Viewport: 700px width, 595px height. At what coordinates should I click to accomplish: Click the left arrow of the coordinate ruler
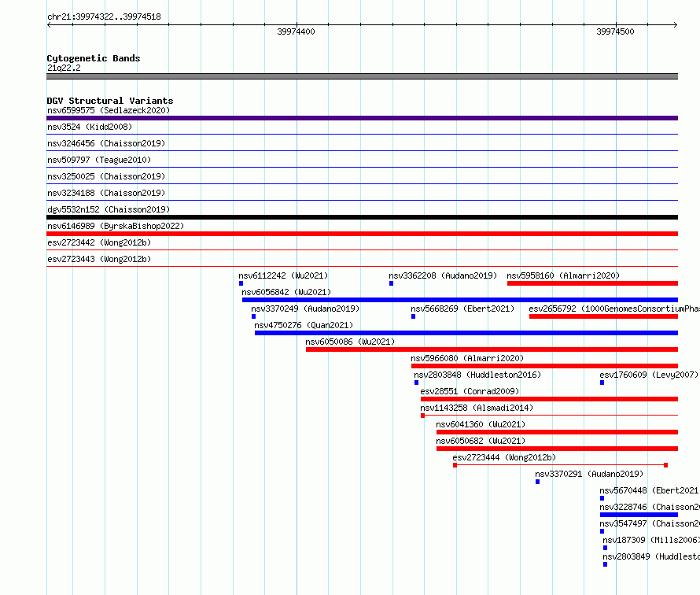pos(49,25)
